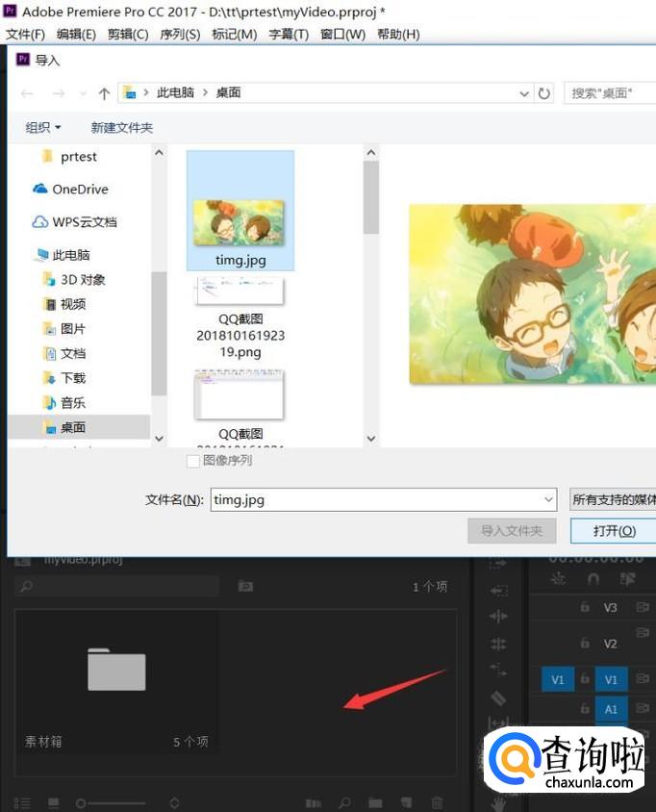Expand the 文件名 dropdown arrow
This screenshot has width=656, height=812.
tap(548, 499)
